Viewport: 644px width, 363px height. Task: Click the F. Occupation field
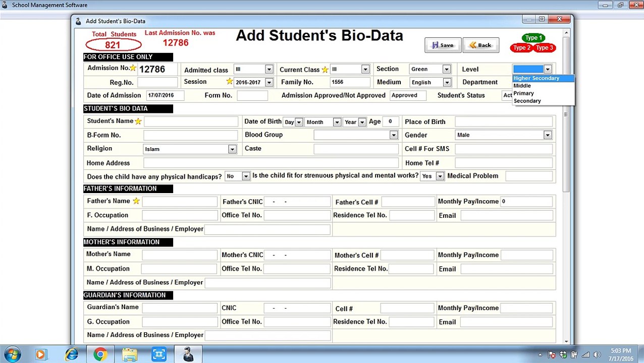tap(180, 215)
